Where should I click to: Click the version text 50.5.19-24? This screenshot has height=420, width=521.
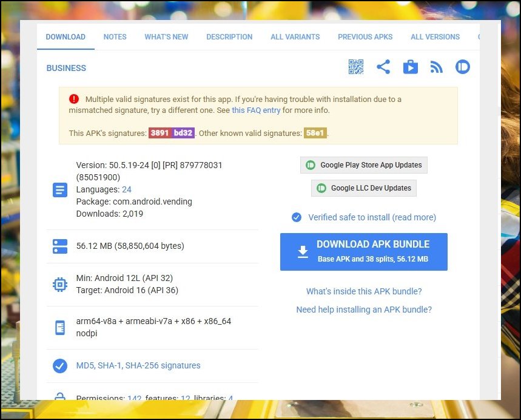click(129, 165)
